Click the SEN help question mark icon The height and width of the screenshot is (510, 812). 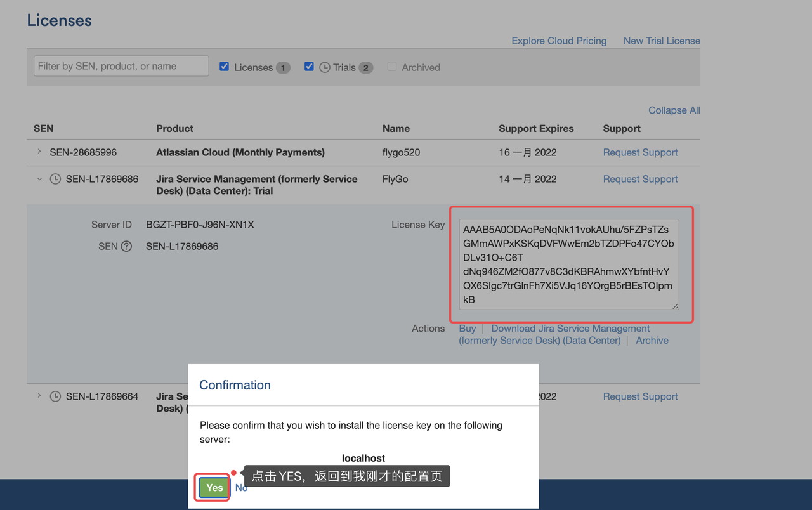tap(126, 246)
